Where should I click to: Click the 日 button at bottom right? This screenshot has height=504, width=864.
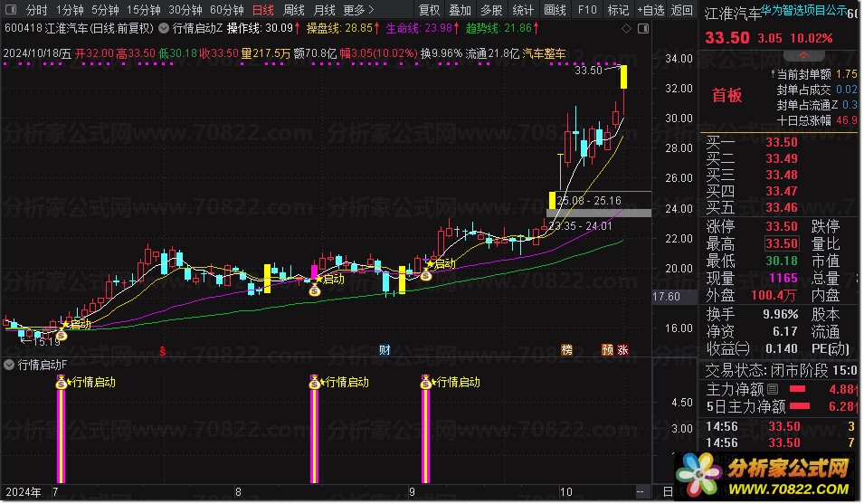[668, 492]
